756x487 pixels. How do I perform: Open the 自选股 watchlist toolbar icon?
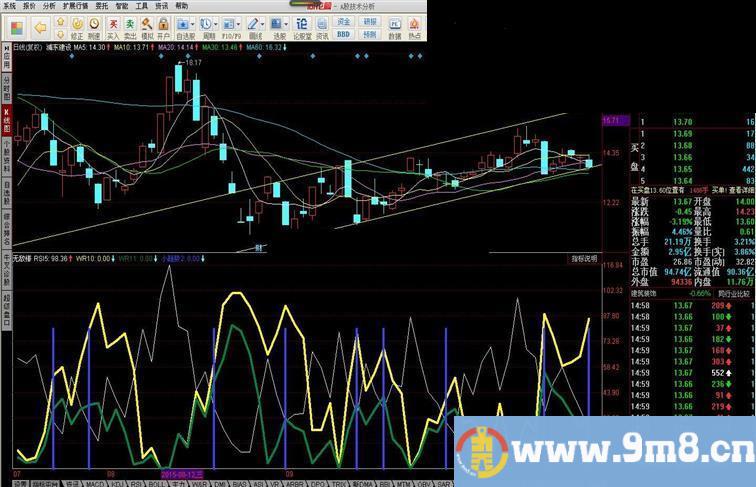point(184,23)
